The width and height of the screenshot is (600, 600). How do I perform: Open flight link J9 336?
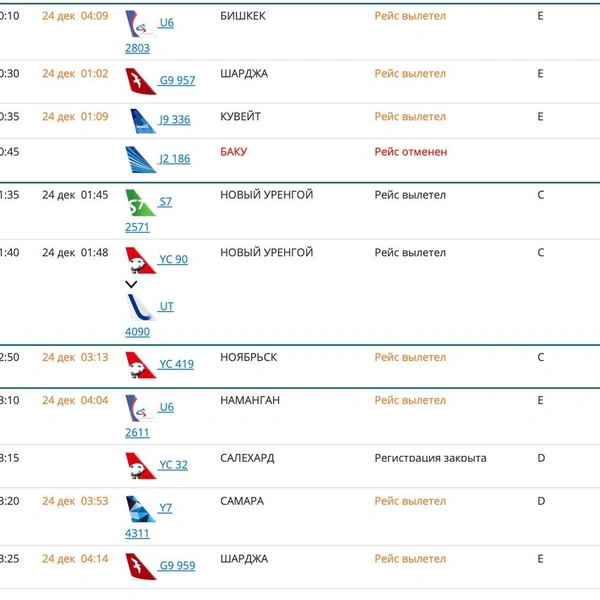click(174, 120)
